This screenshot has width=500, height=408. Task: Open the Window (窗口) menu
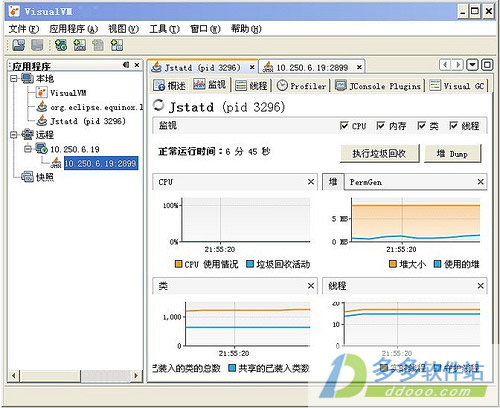[x=206, y=29]
